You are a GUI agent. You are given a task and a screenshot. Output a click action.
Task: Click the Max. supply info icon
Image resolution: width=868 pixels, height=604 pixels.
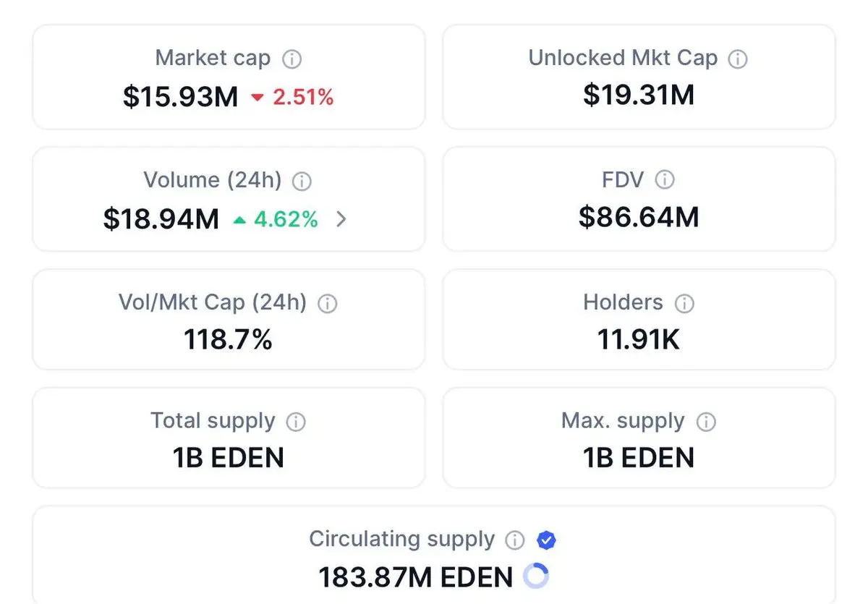coord(705,422)
